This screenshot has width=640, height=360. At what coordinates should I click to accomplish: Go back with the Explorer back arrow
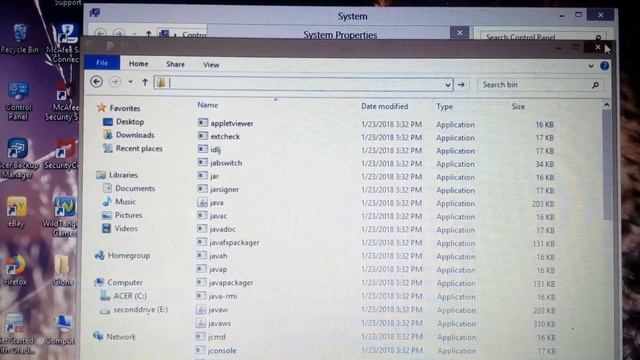pos(96,82)
